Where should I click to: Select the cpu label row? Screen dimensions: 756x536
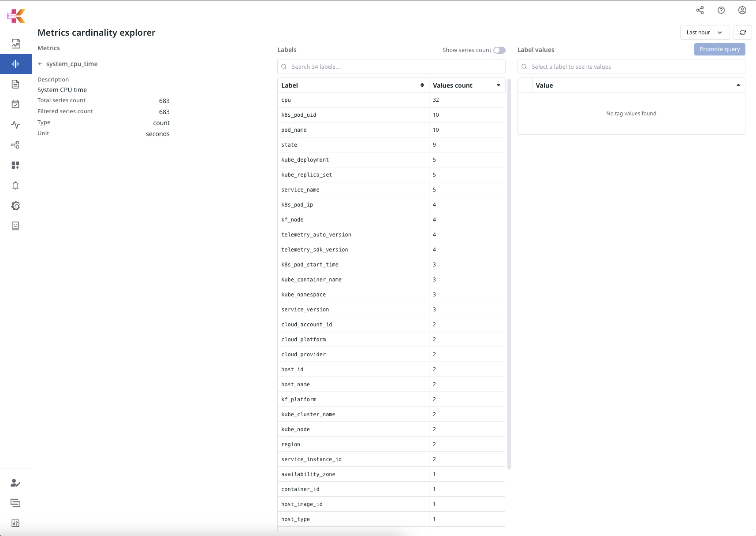coord(353,100)
